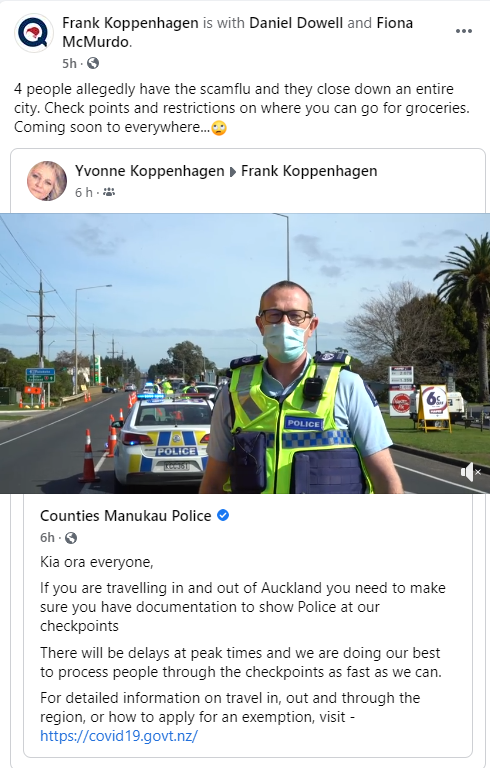Click Frank Koppenhagen name in shared post header
490x768 pixels.
pyautogui.click(x=309, y=171)
